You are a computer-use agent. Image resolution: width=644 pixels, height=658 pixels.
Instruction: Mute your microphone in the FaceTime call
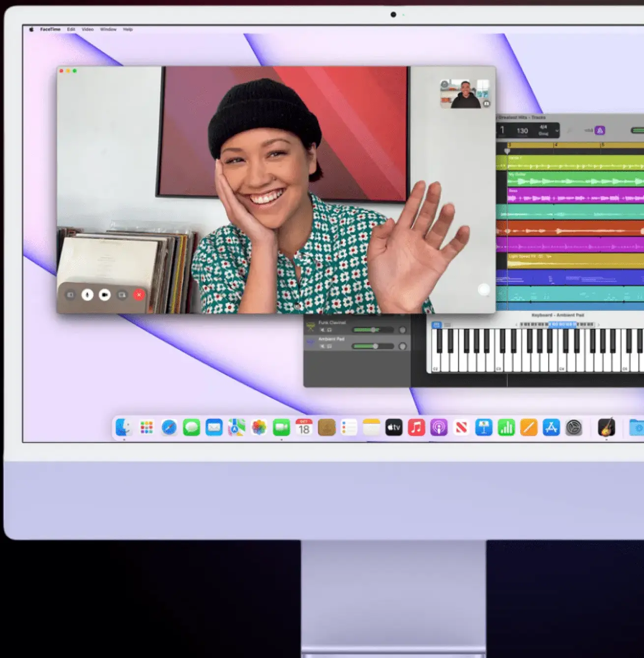(88, 294)
